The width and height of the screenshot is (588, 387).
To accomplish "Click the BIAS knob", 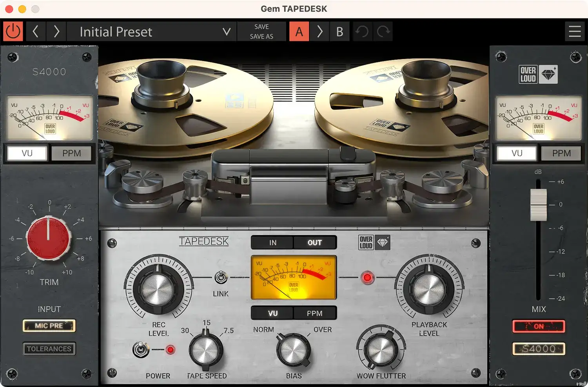I will coord(293,350).
